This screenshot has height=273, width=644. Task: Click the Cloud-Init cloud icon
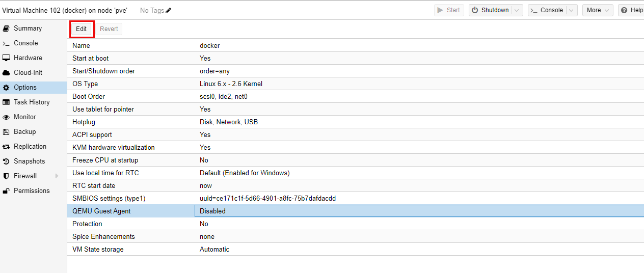click(6, 73)
